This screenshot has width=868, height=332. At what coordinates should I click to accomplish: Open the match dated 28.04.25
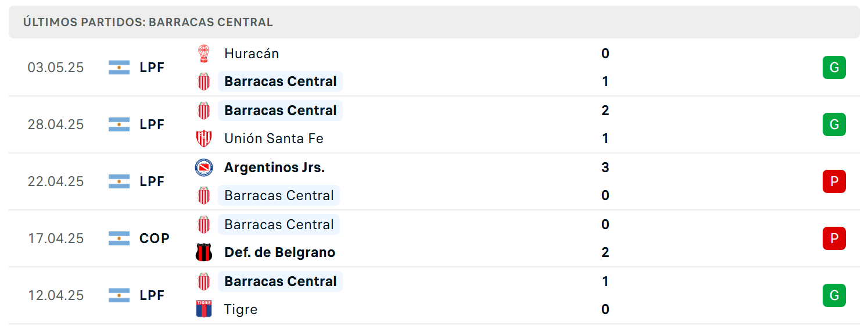click(x=434, y=124)
